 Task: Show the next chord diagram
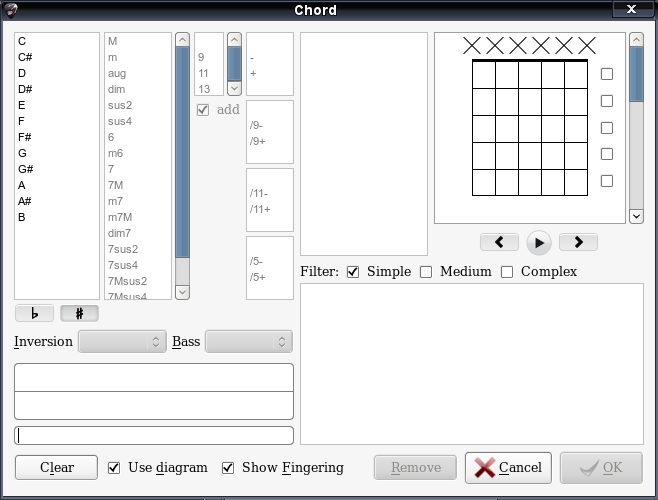click(578, 242)
